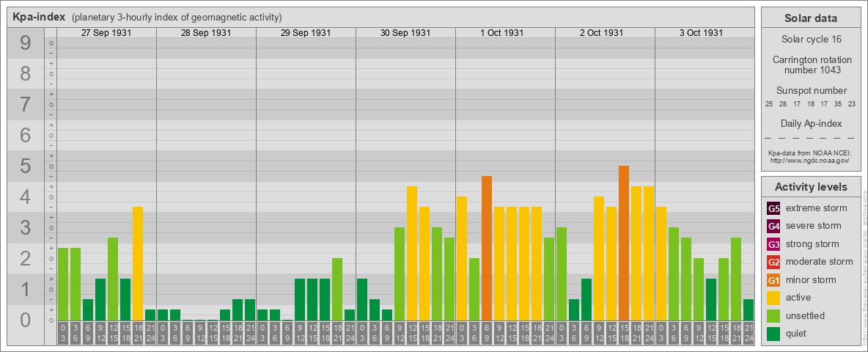
Task: Click the tallest orange bar on 2 Oct
Action: [624, 243]
